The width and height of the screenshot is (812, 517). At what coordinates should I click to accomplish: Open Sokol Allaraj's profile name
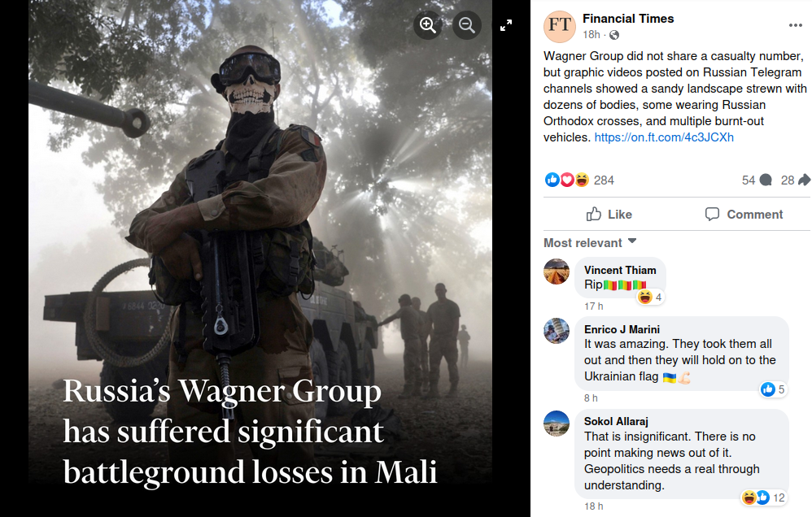tap(616, 421)
